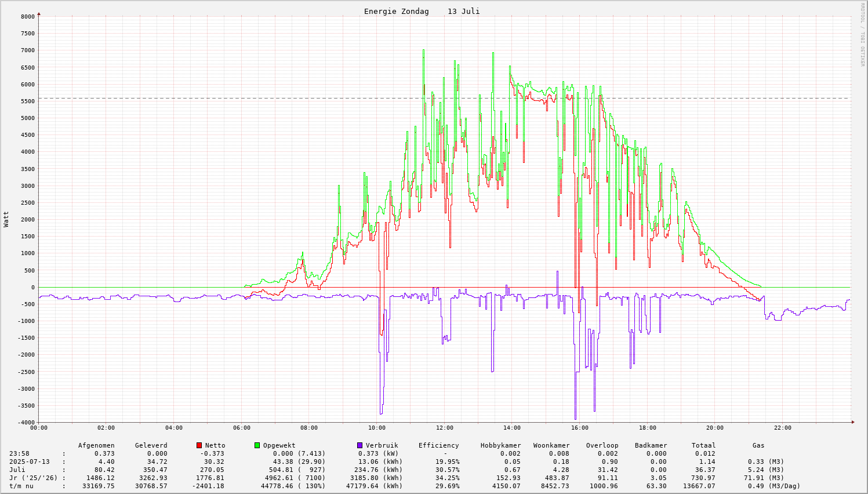
Task: Click the Juli row label
Action: [x=17, y=470]
